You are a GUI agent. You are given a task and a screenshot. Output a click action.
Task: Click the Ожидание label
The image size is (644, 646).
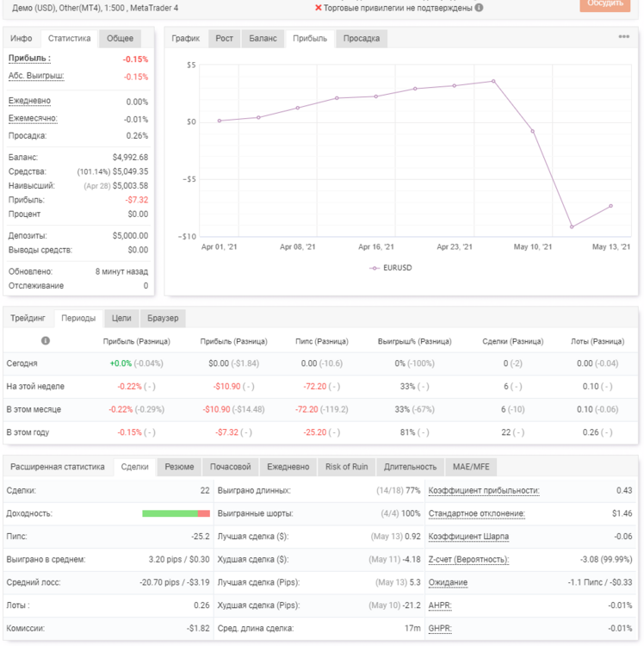coord(448,582)
